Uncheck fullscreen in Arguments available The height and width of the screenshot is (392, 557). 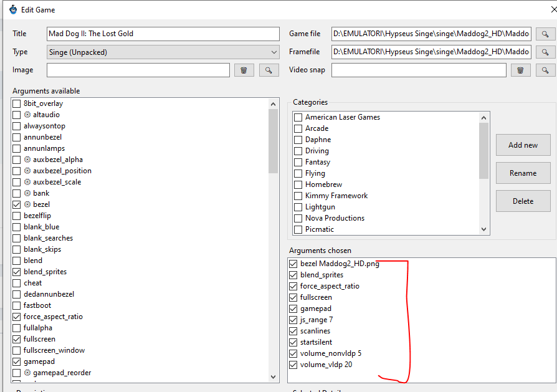16,339
